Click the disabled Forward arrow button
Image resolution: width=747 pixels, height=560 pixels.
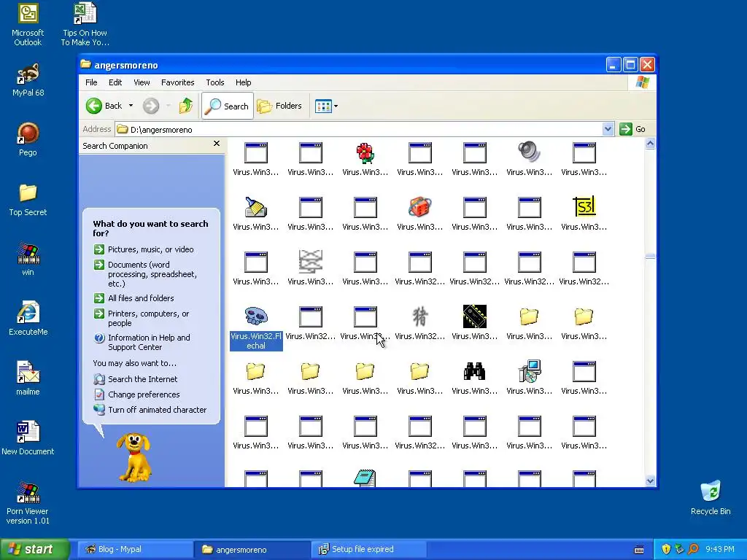click(150, 106)
